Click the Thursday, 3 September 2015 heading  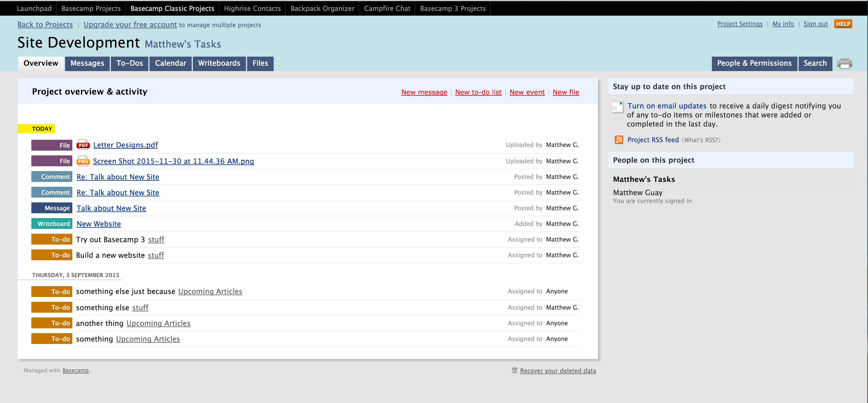(x=75, y=275)
